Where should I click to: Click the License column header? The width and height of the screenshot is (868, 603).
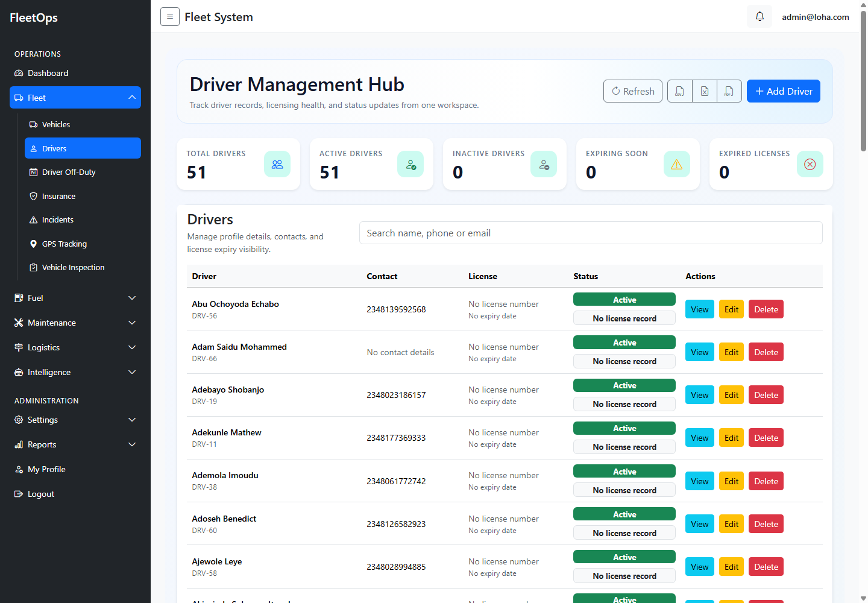483,276
